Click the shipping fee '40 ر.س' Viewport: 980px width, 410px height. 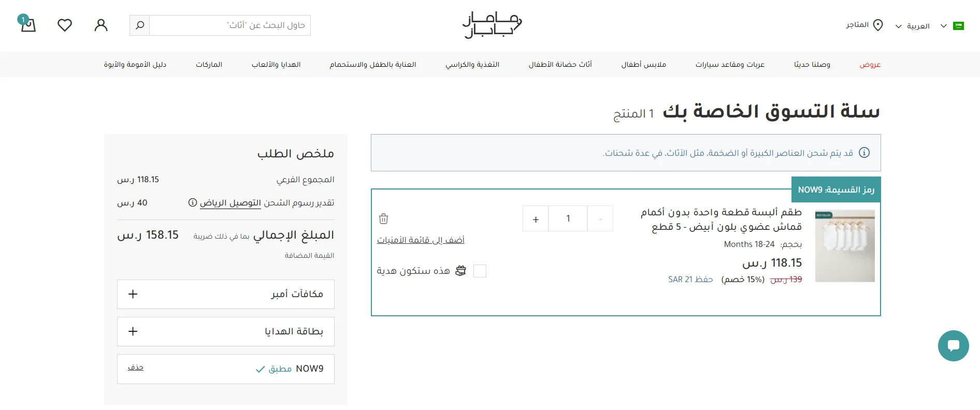133,203
